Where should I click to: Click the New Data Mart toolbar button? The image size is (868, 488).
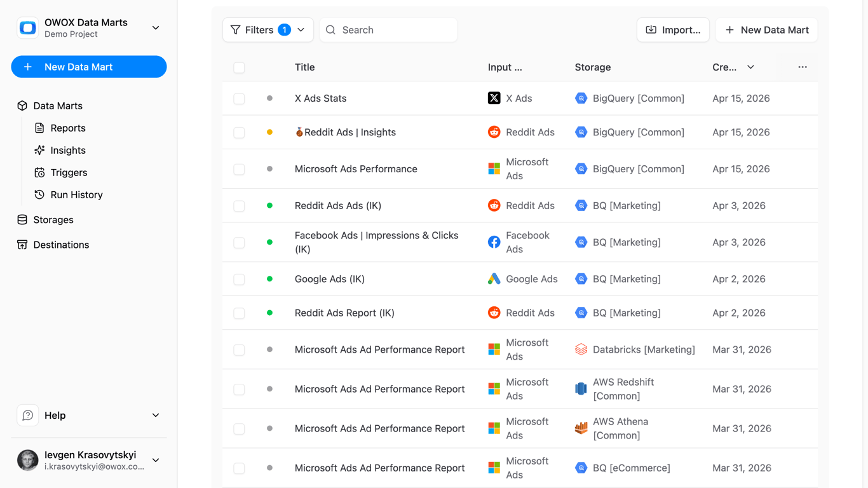[x=766, y=30]
